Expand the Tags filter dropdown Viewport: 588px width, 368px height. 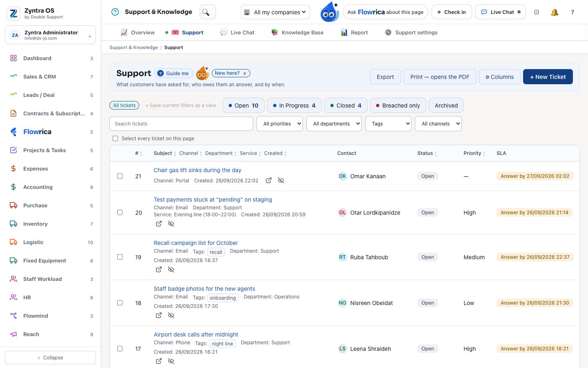[x=388, y=124]
